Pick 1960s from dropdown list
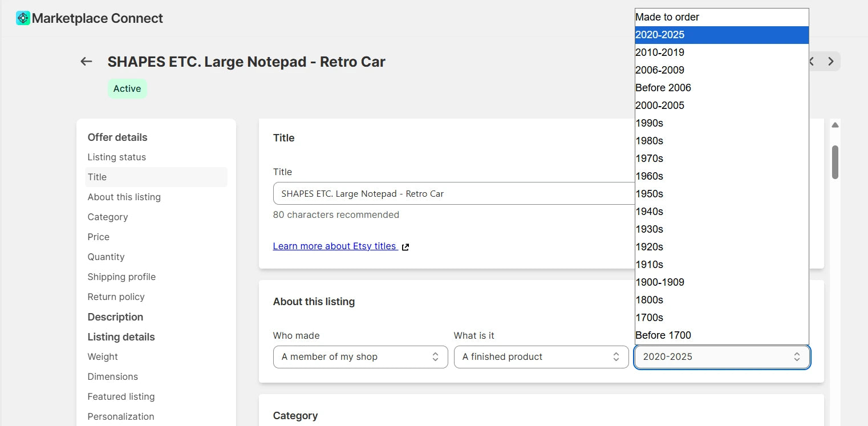The image size is (868, 426). pyautogui.click(x=722, y=176)
